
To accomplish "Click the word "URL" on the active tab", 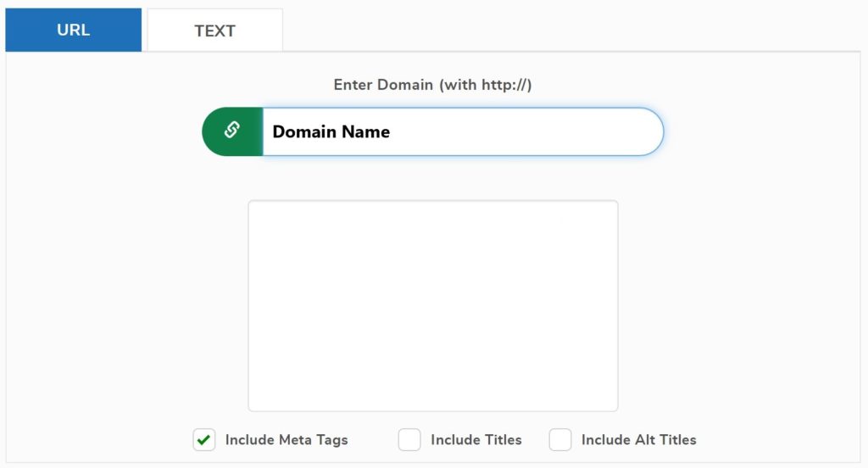I will point(73,31).
